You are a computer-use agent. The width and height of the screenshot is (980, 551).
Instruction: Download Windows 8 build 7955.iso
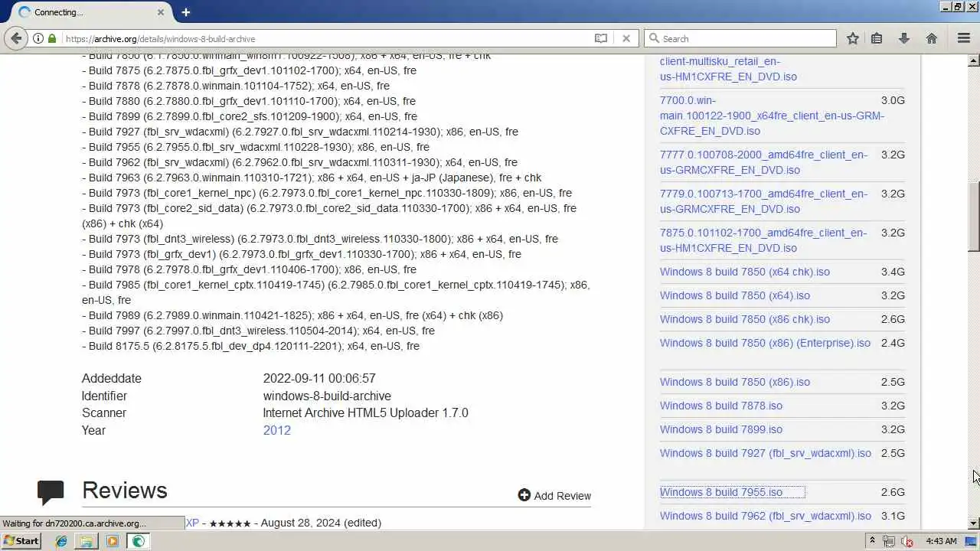pos(721,492)
